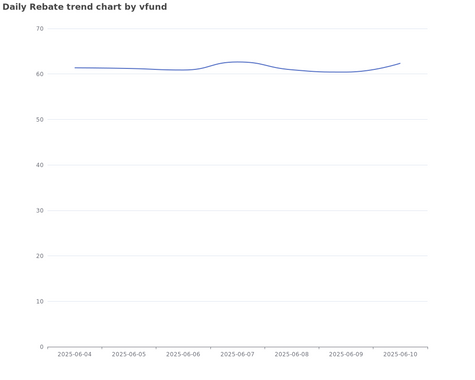Click the chart title Daily Rebate trend chart

85,7
